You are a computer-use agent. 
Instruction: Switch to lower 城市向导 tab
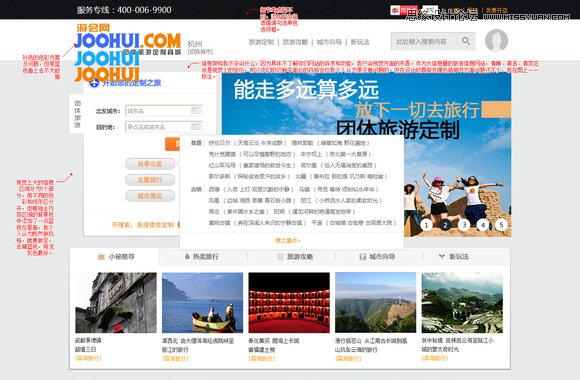pyautogui.click(x=379, y=257)
